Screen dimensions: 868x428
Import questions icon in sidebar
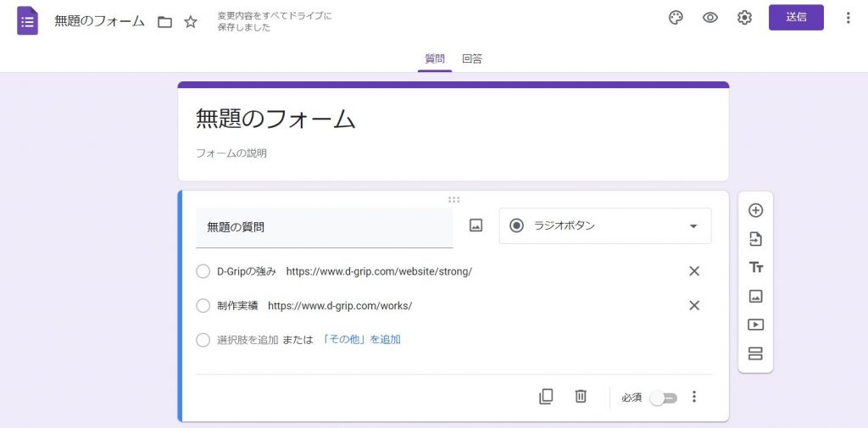755,239
